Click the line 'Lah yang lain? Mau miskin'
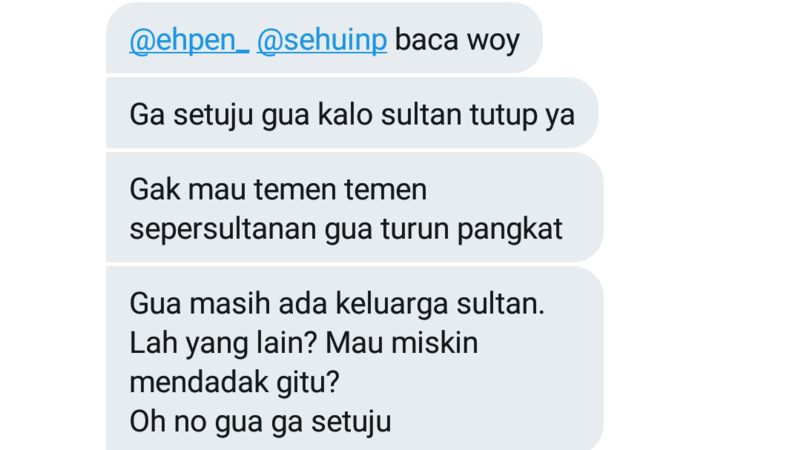The width and height of the screenshot is (800, 450). (x=304, y=343)
